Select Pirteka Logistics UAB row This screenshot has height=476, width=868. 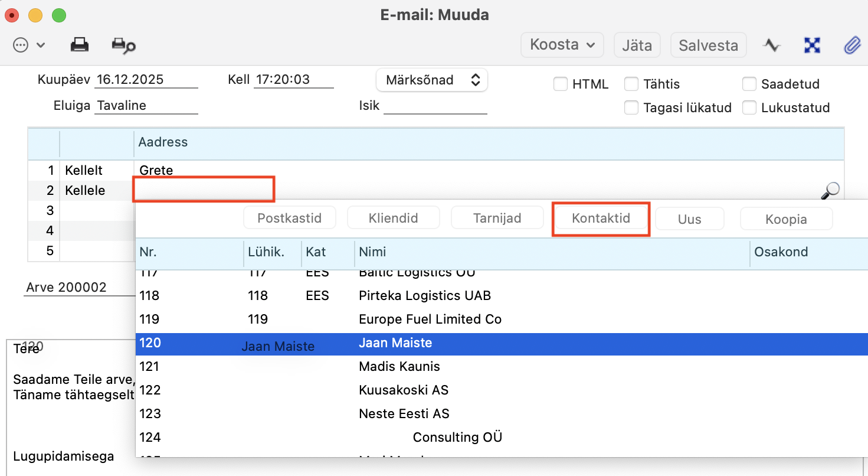425,295
